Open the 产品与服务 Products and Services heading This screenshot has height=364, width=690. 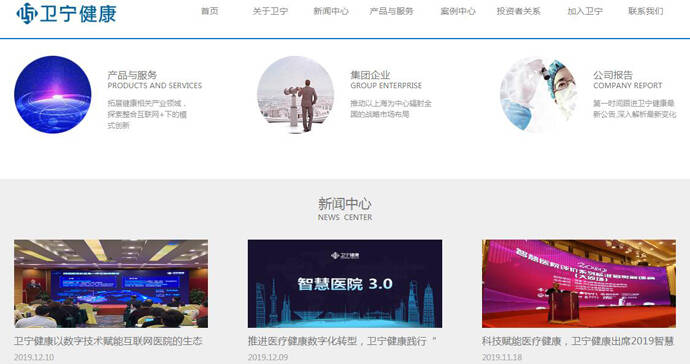(x=154, y=80)
